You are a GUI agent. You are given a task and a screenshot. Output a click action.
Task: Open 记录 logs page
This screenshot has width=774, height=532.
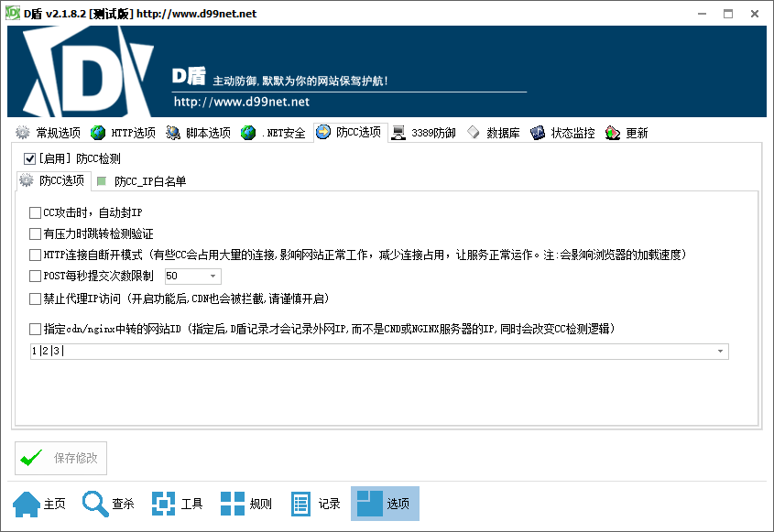tap(315, 504)
